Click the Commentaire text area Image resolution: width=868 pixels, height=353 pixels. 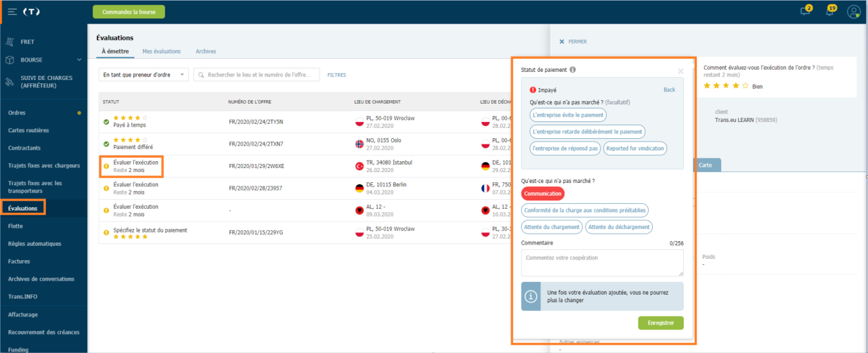point(603,264)
